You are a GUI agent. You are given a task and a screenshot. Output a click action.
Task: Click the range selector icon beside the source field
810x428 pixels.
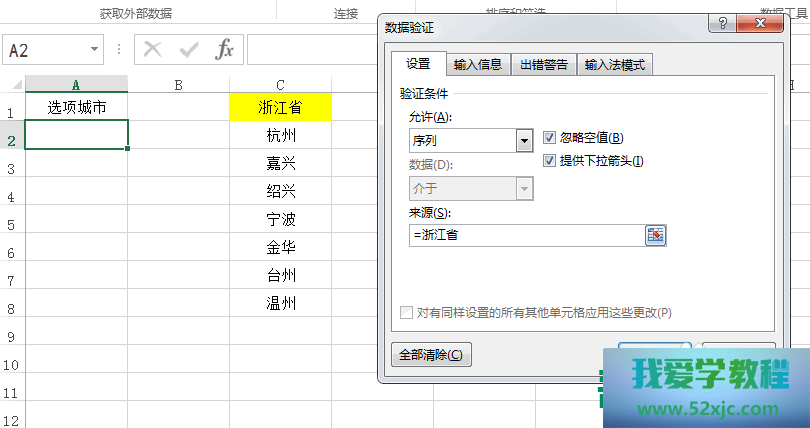(655, 235)
